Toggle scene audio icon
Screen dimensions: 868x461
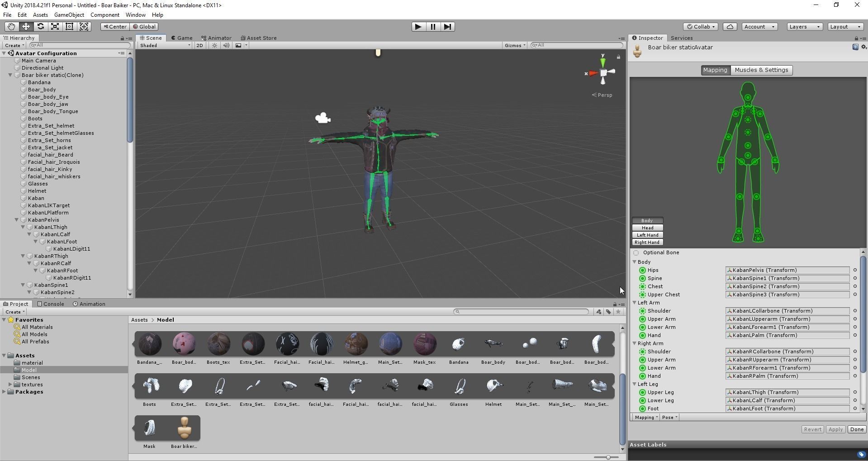pos(226,45)
